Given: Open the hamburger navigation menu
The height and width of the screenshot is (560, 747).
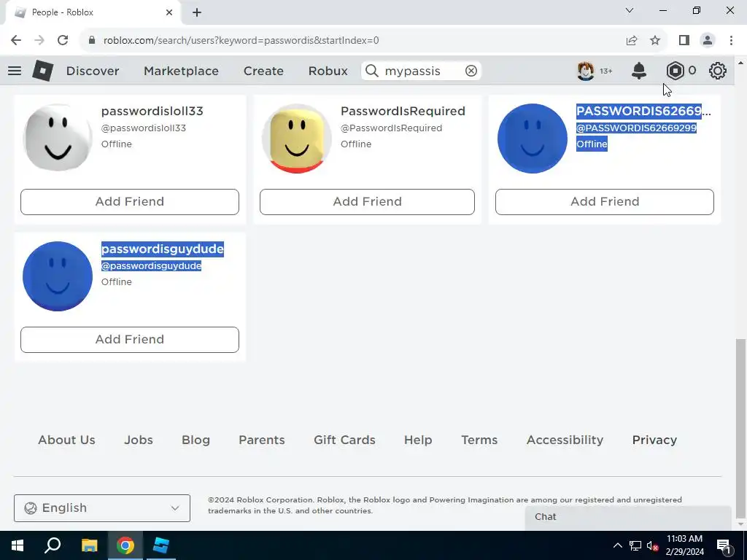Looking at the screenshot, I should tap(15, 71).
